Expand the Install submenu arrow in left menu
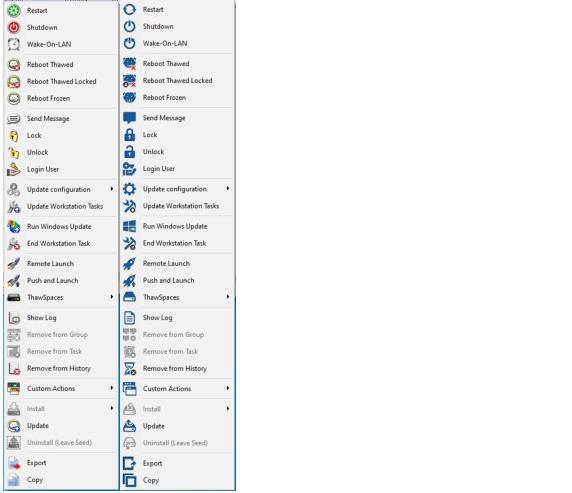 click(112, 408)
